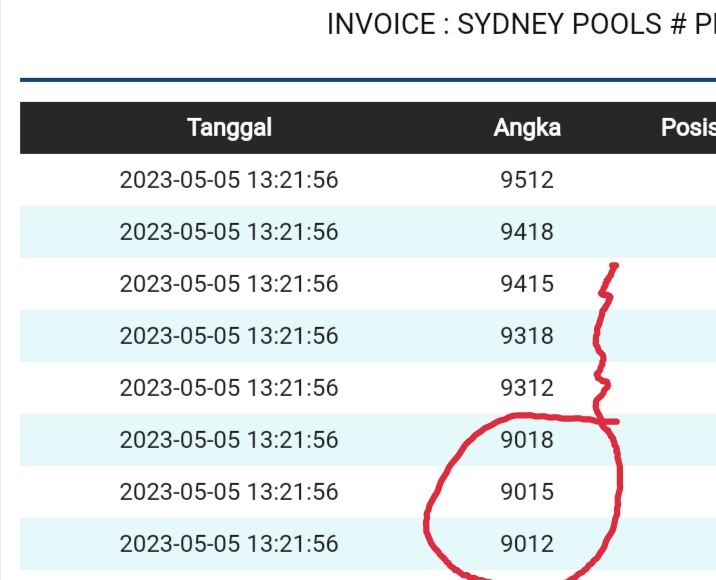Click the date for the 9015 row
Screen dimensions: 716x580
coord(229,492)
